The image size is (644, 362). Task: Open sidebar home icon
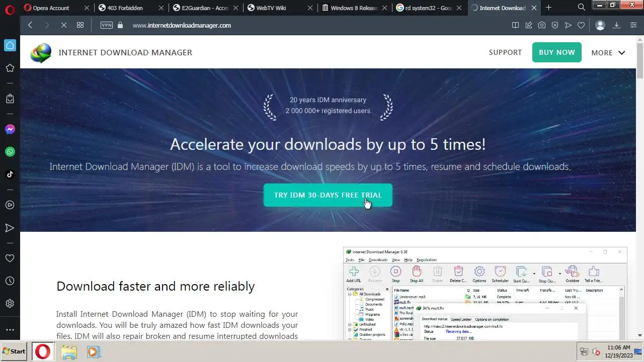[10, 45]
